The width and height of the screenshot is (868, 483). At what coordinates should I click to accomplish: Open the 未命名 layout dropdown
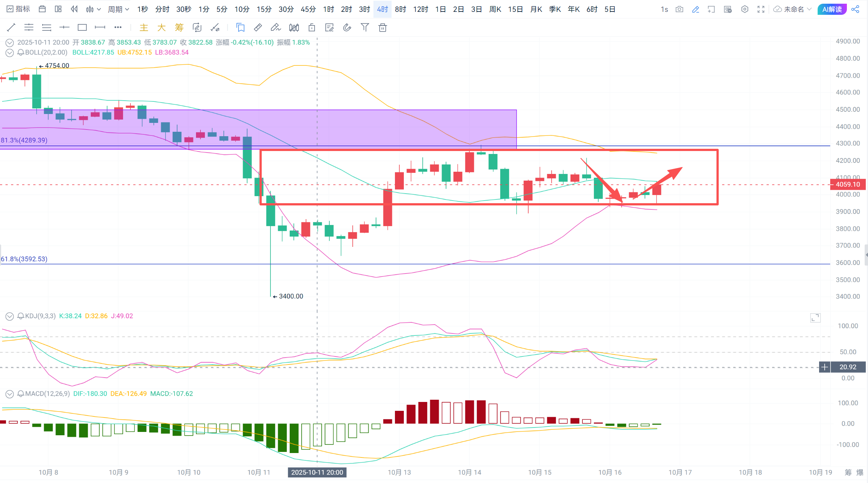tap(793, 9)
